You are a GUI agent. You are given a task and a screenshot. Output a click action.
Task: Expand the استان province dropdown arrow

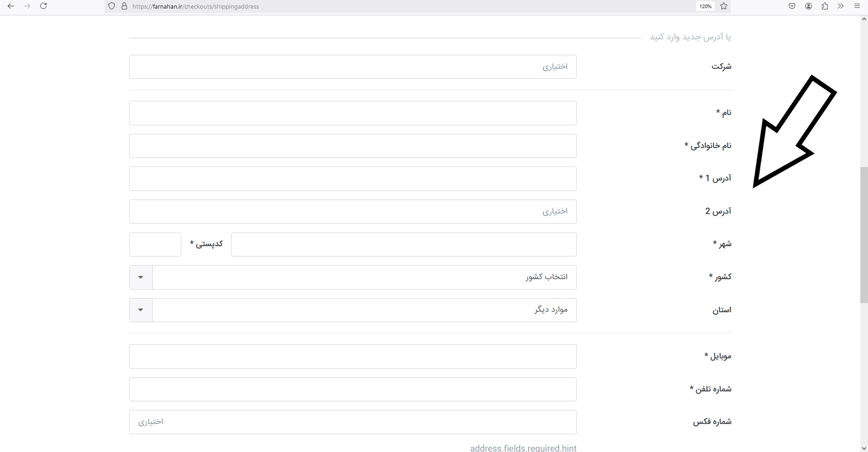[x=141, y=310]
